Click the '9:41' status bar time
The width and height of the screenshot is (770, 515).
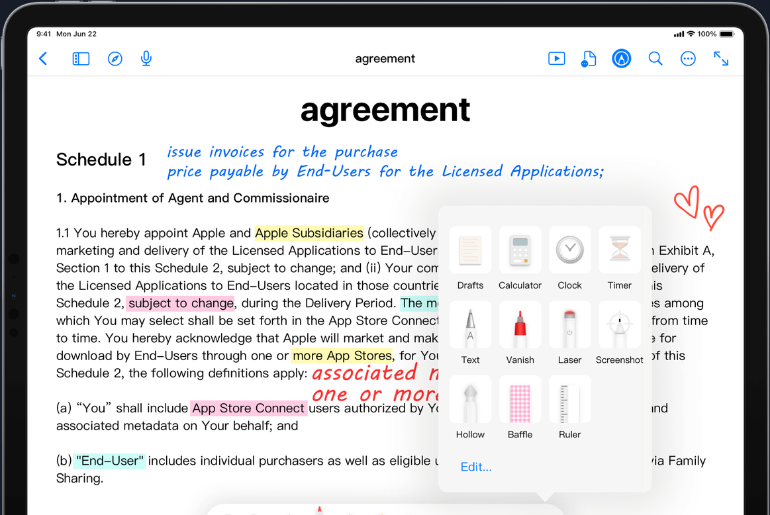(x=44, y=34)
